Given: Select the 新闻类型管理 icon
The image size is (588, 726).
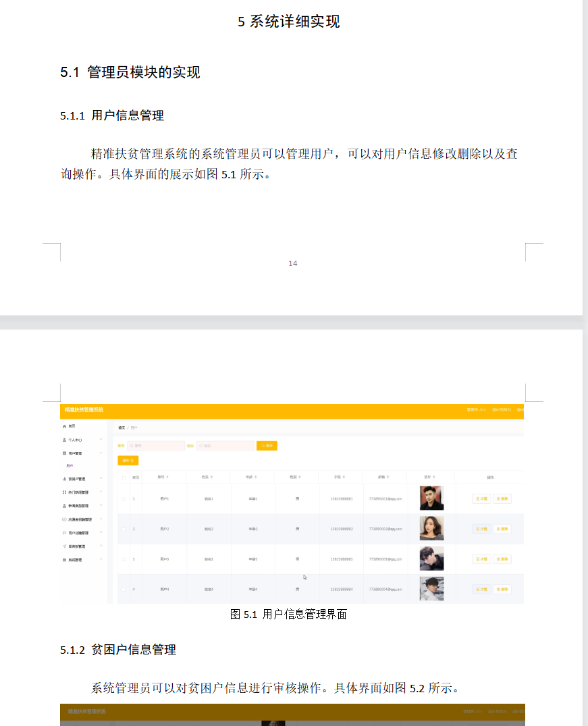Looking at the screenshot, I should tap(64, 505).
